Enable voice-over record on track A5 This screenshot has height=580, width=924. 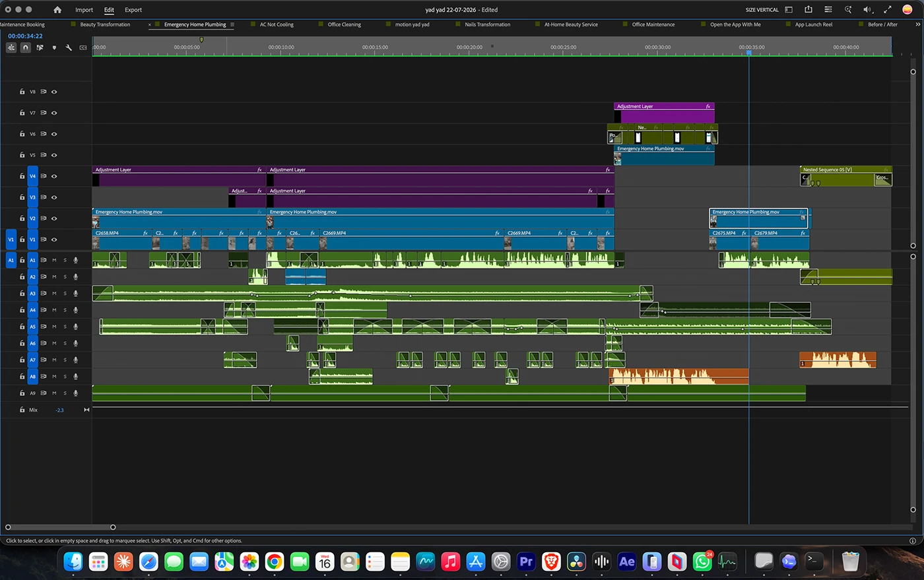point(75,327)
